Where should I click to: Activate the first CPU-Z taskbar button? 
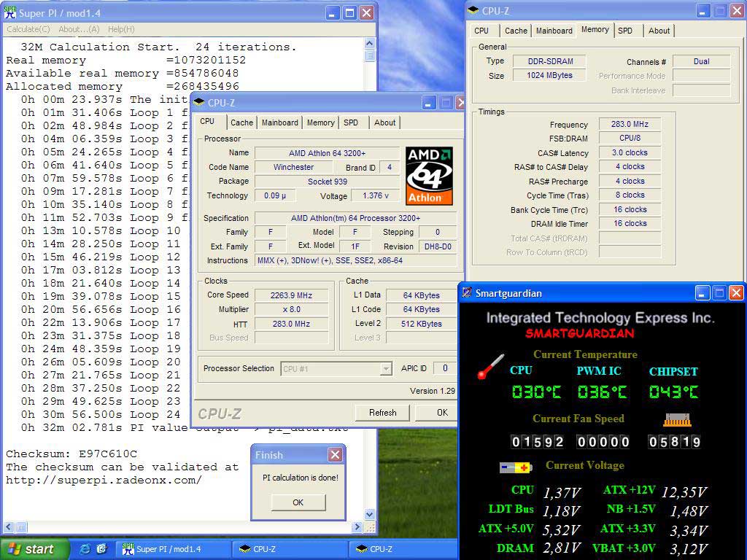click(x=290, y=549)
